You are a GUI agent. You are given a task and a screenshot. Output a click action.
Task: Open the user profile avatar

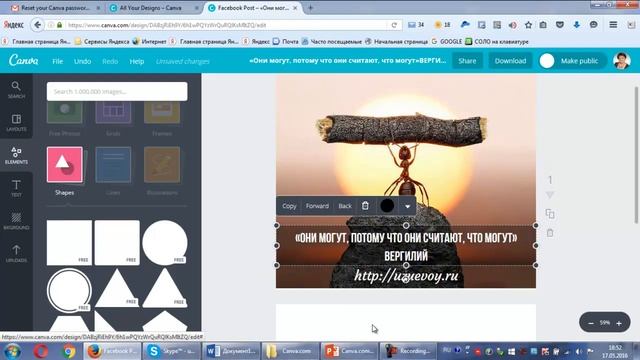coord(621,61)
